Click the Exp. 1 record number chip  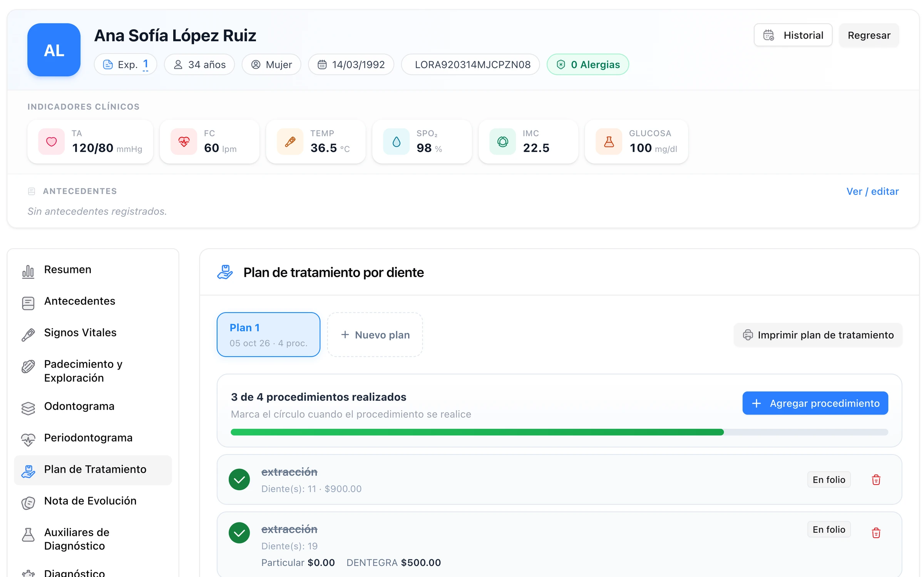pyautogui.click(x=126, y=64)
